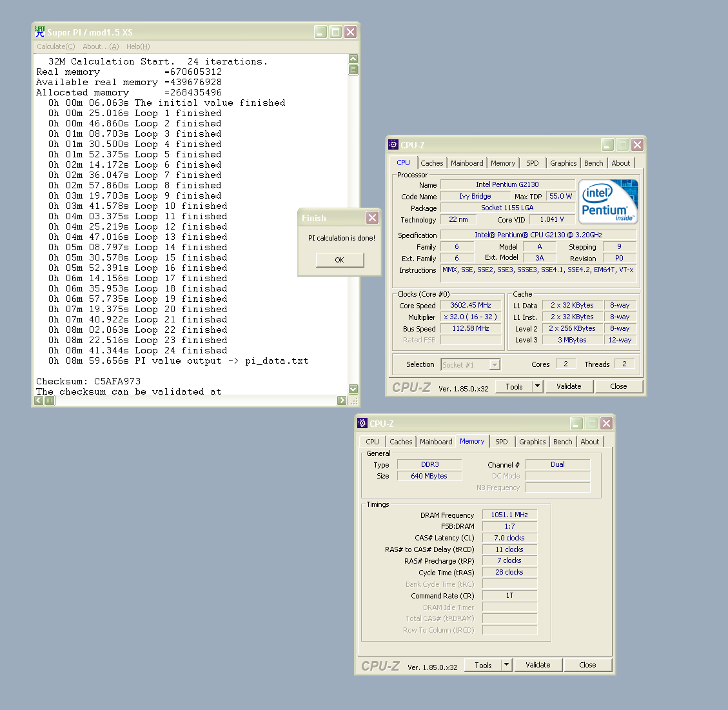
Task: Click OK in the Finish dialog
Action: coord(340,260)
